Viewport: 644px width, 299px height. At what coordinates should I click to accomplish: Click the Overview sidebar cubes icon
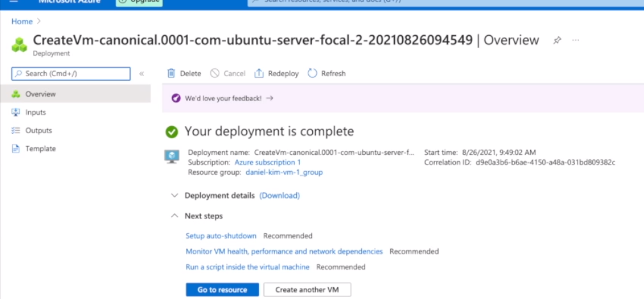point(15,94)
